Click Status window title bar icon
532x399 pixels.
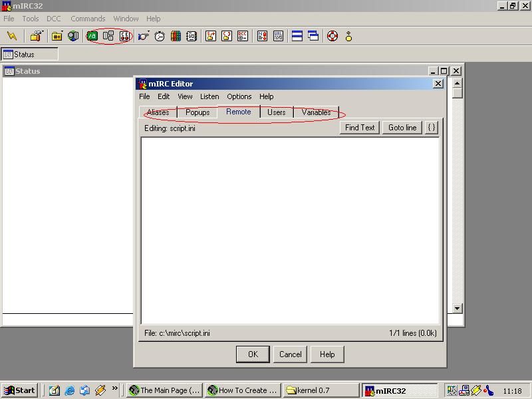[9, 71]
